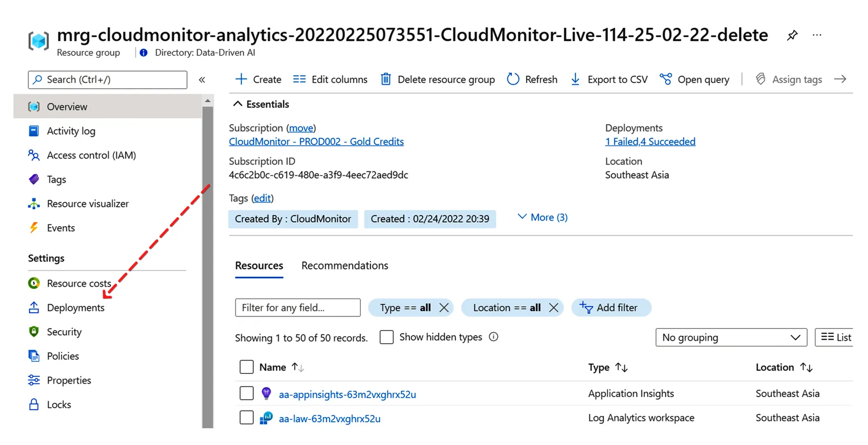The height and width of the screenshot is (445, 868).
Task: Click the Policies icon
Action: pos(34,356)
